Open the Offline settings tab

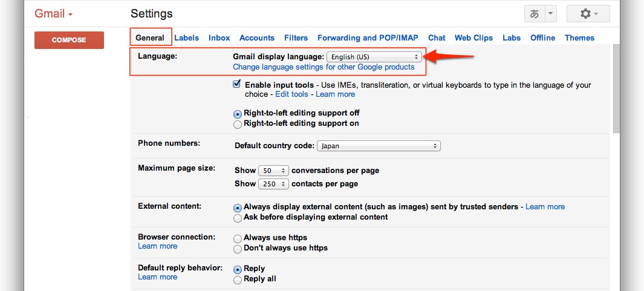pyautogui.click(x=542, y=38)
